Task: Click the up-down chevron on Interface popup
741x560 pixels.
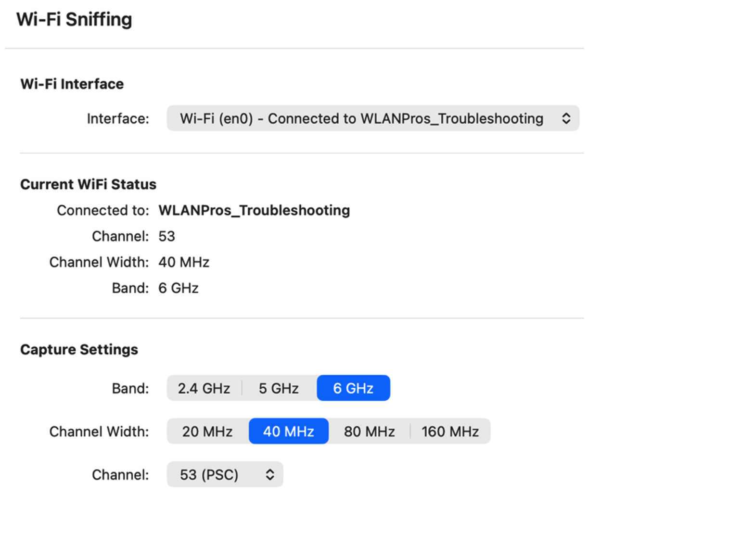Action: pyautogui.click(x=566, y=118)
